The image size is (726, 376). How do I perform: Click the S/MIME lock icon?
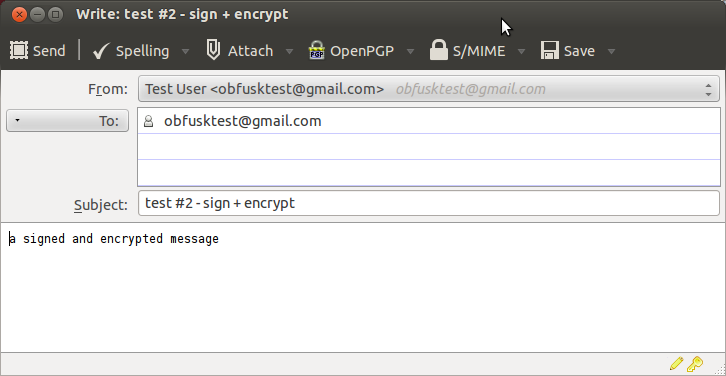(438, 50)
